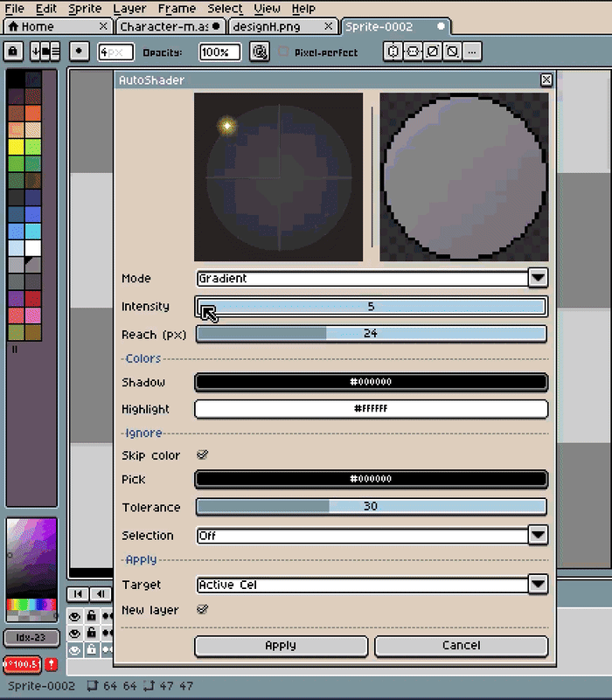Open the Selection dropdown set to Off

click(x=372, y=535)
